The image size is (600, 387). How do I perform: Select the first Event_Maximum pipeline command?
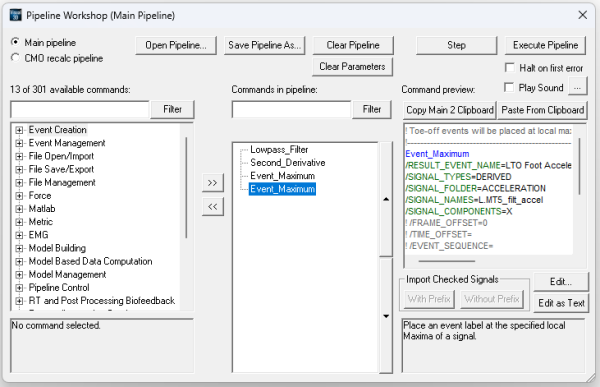[x=282, y=176]
